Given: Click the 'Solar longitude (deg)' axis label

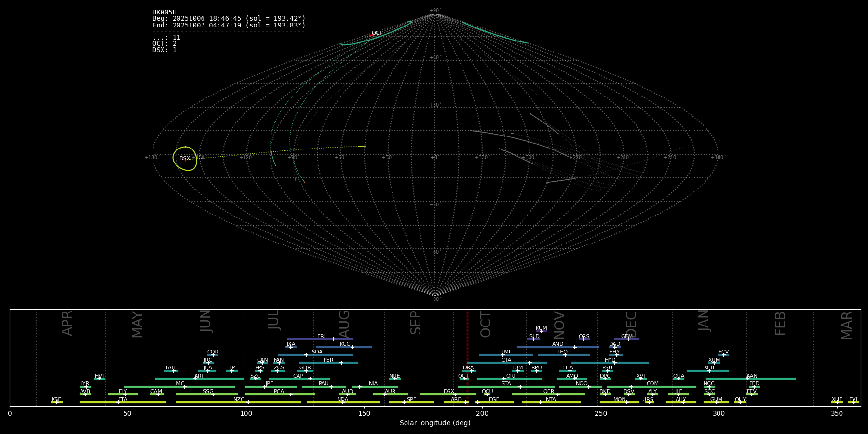Looking at the screenshot, I should tap(435, 423).
